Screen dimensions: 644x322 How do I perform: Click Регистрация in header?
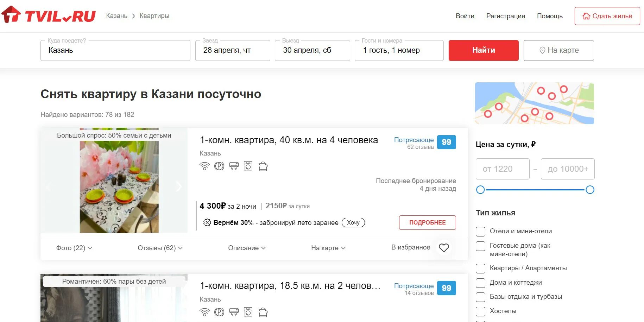click(506, 16)
